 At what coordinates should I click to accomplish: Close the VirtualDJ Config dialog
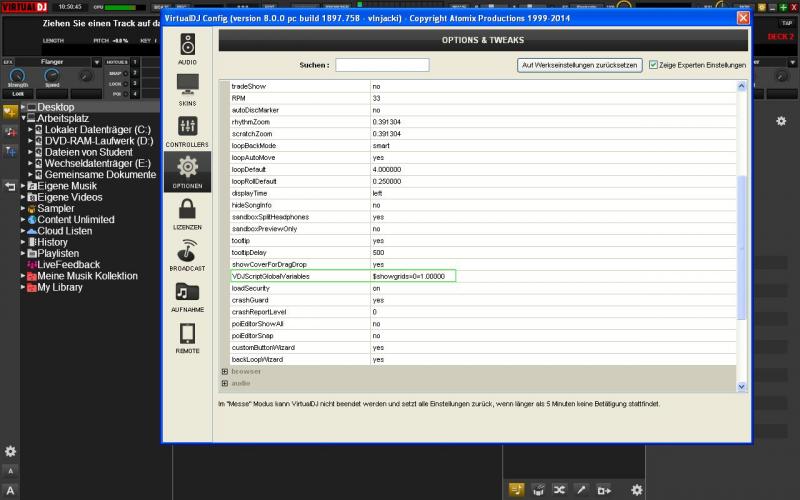[x=743, y=18]
